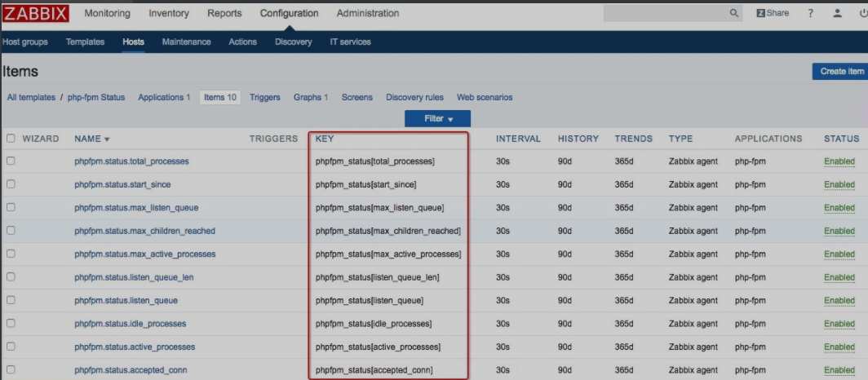Toggle Enabled status for active_processes row
Screen dimensions: 868x380
pyautogui.click(x=839, y=347)
